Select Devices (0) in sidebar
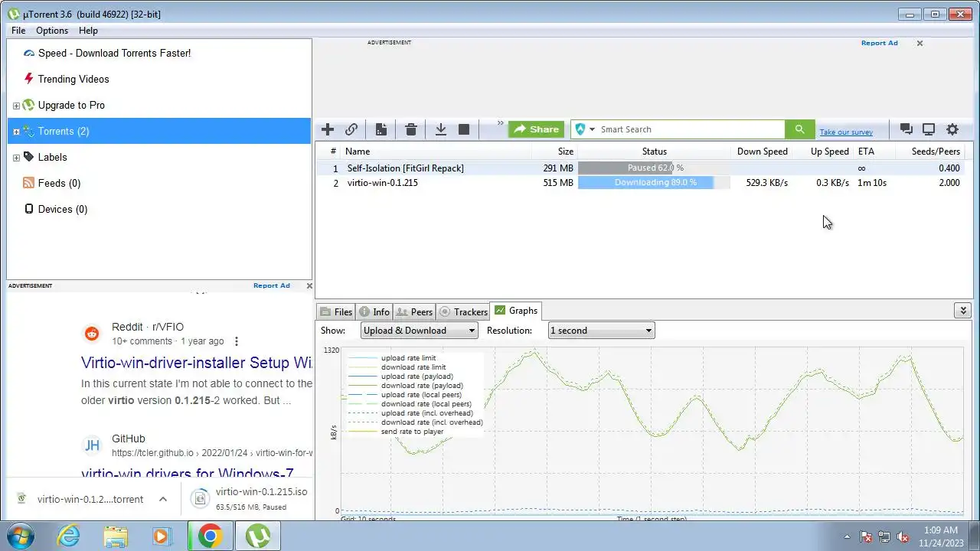Image resolution: width=980 pixels, height=551 pixels. (63, 209)
